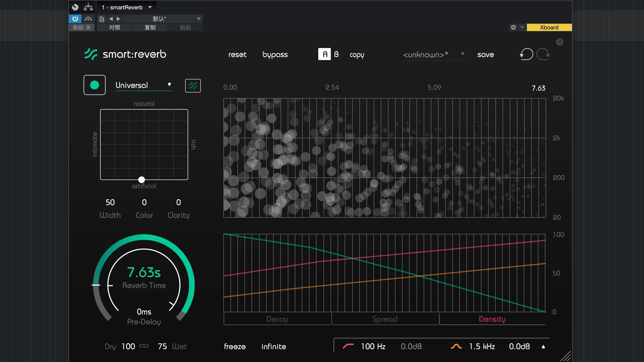Toggle the plugin power button
Image resolution: width=644 pixels, height=362 pixels.
(75, 19)
